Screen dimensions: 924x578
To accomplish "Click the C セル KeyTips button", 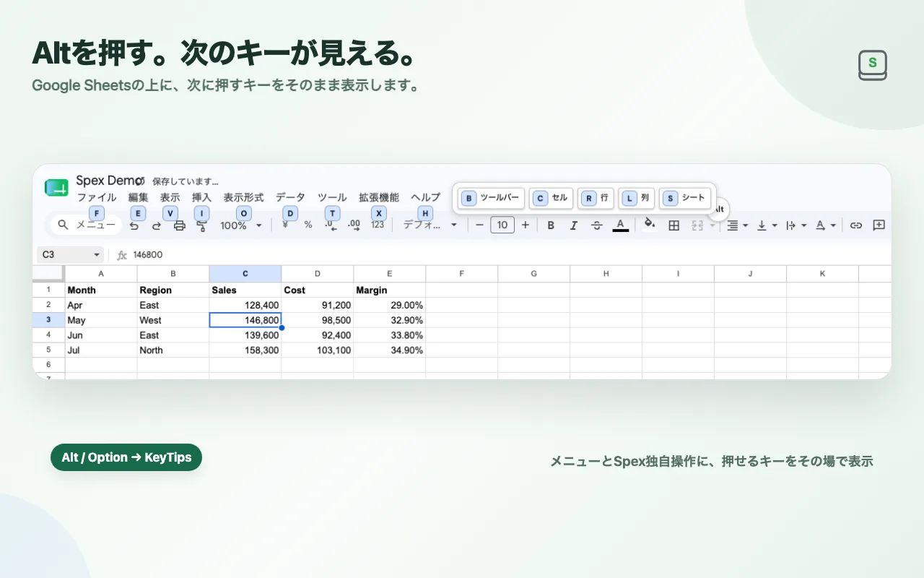I will tap(551, 198).
